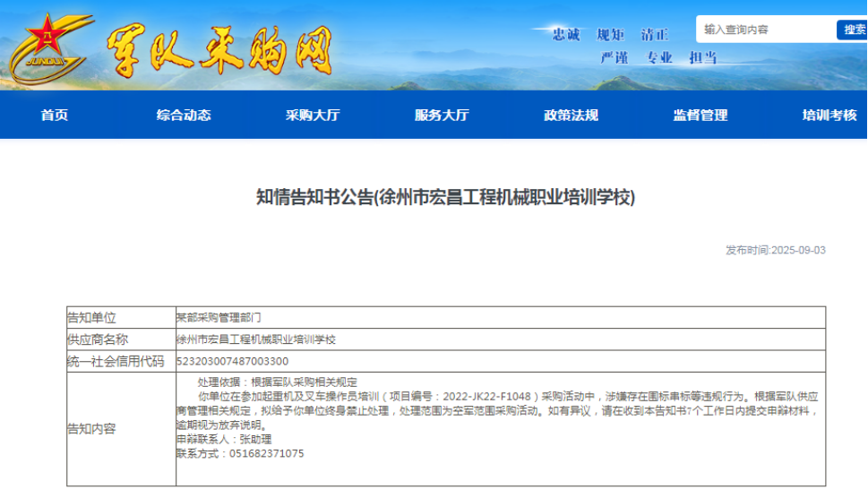
Task: Click the red star JUNDUI logo
Action: pos(51,48)
